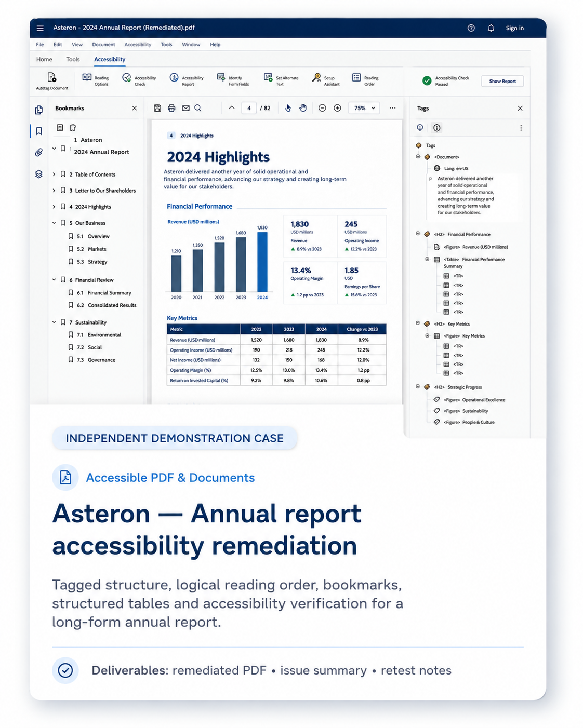The height and width of the screenshot is (728, 583).
Task: Open Tags panel kebab options menu
Action: [x=521, y=128]
